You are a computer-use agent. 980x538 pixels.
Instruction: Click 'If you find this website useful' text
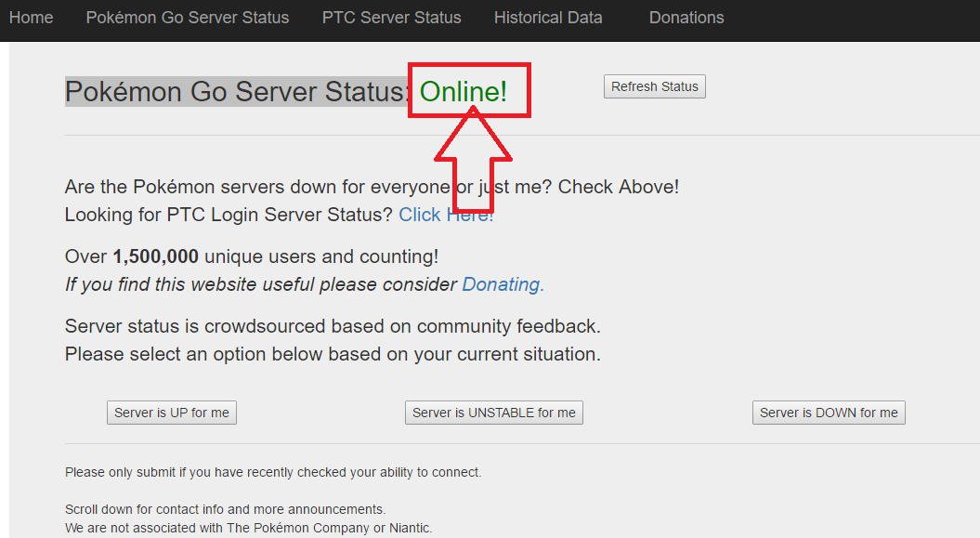[x=261, y=284]
